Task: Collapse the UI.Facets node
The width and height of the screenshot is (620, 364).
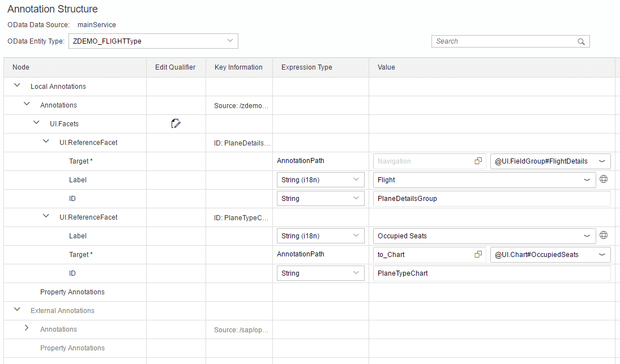Action: [36, 123]
